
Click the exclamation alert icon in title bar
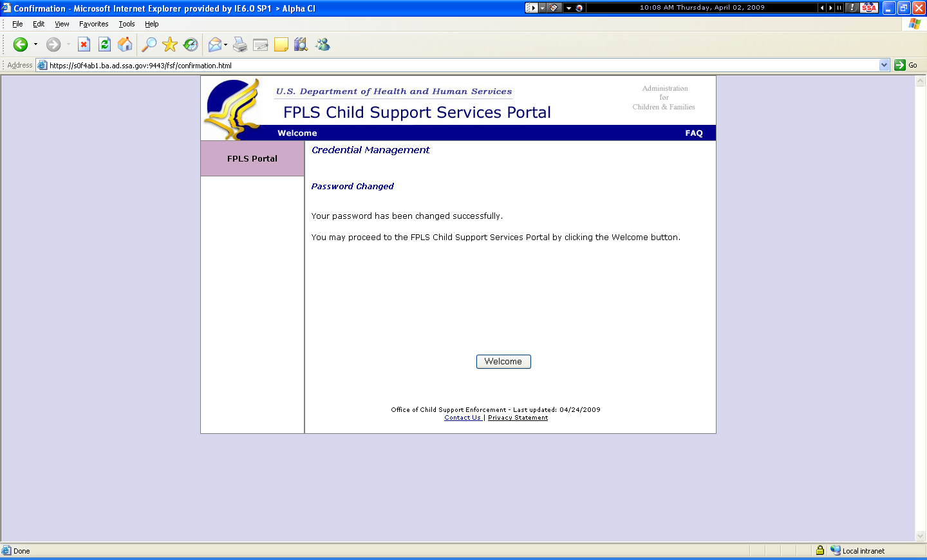(x=852, y=8)
